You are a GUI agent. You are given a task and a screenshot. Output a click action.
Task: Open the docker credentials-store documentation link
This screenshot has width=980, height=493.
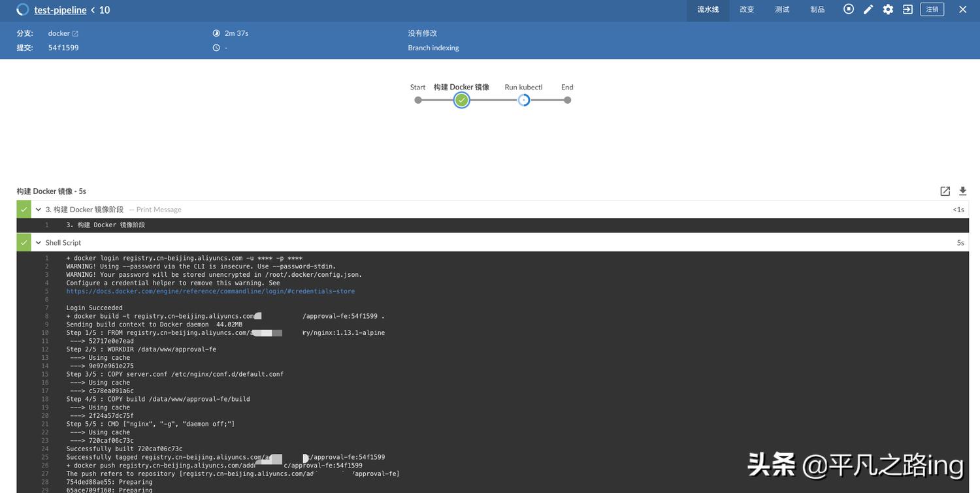coord(210,291)
